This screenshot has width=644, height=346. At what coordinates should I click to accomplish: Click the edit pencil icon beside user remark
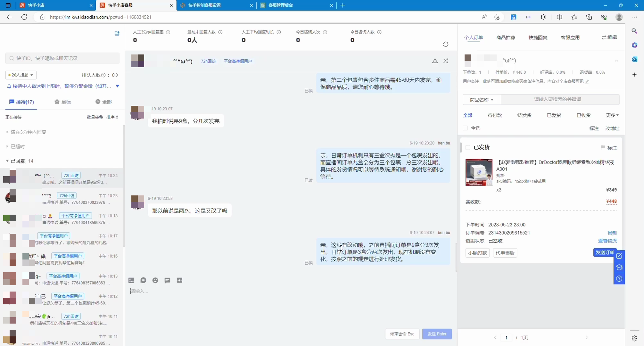(587, 81)
